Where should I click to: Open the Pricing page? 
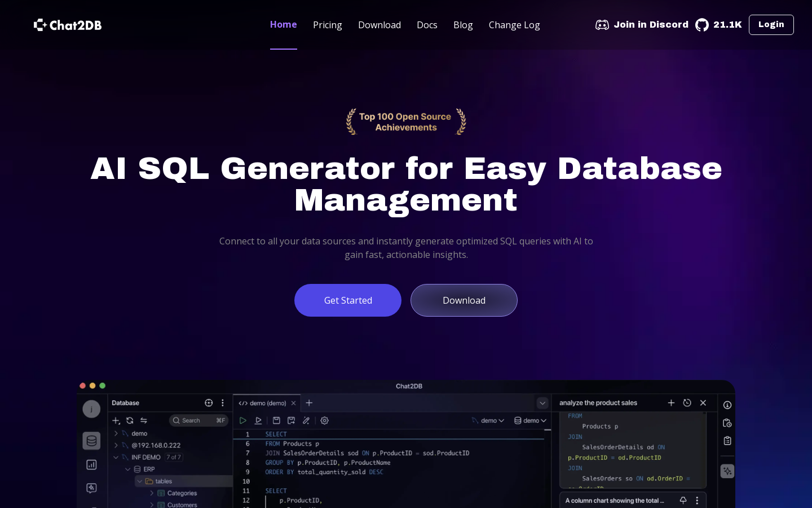click(x=328, y=25)
